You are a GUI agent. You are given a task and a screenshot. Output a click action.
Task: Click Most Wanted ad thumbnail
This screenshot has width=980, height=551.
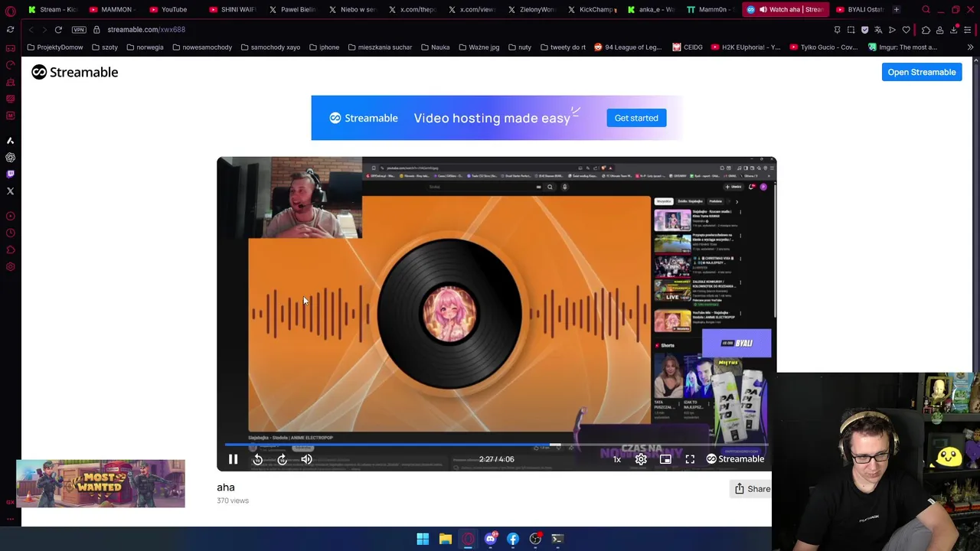[x=100, y=484]
